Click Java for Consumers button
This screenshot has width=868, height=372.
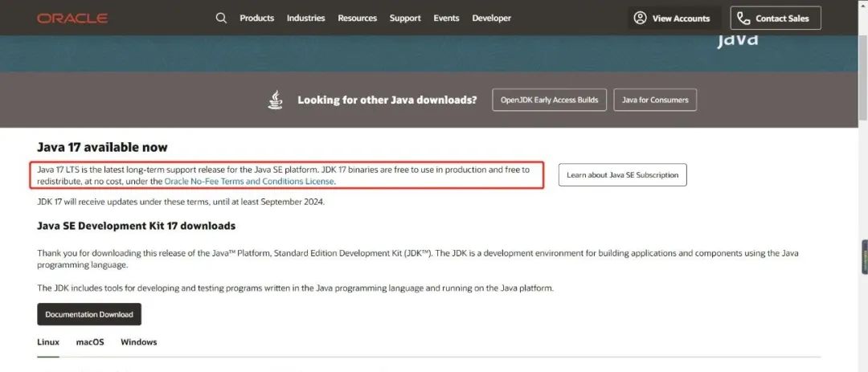(655, 100)
